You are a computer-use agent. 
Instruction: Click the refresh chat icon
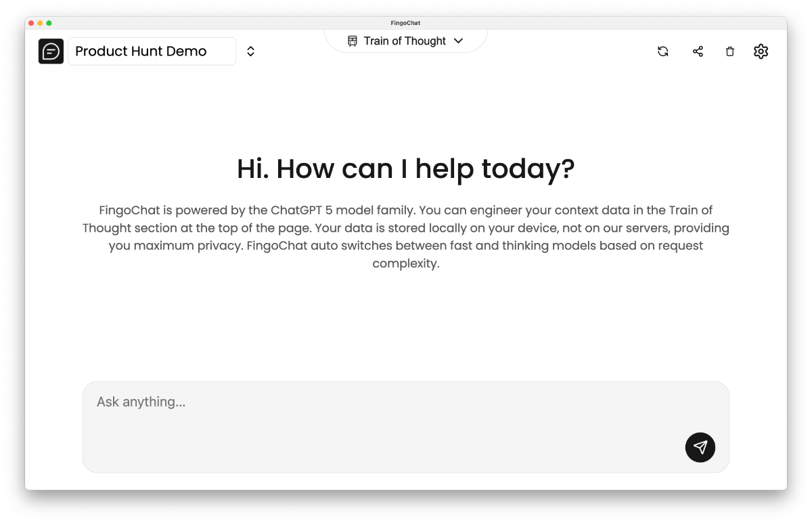pyautogui.click(x=663, y=51)
